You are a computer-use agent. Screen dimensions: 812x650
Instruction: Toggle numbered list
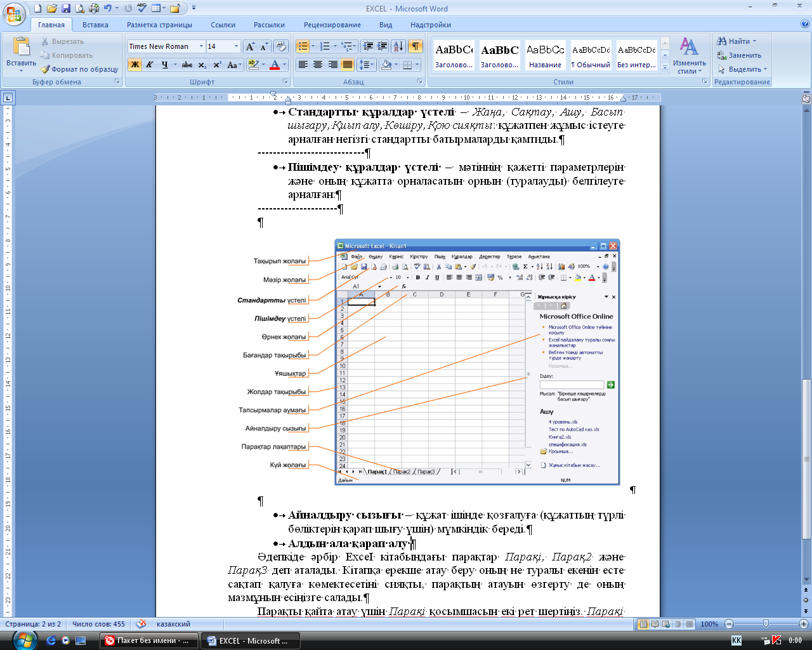click(325, 46)
